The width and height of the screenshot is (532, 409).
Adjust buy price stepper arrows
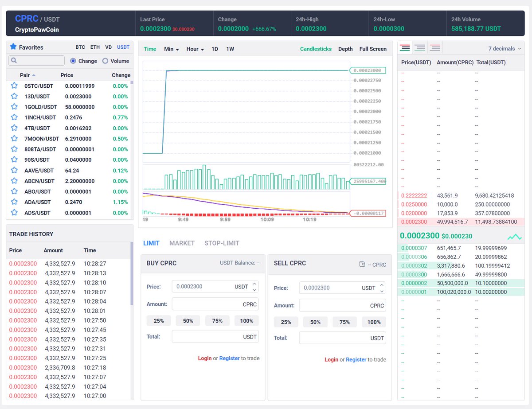tap(254, 287)
